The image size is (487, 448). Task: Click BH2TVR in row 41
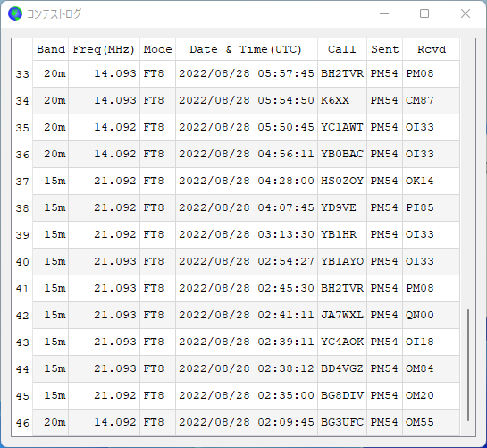pos(342,288)
